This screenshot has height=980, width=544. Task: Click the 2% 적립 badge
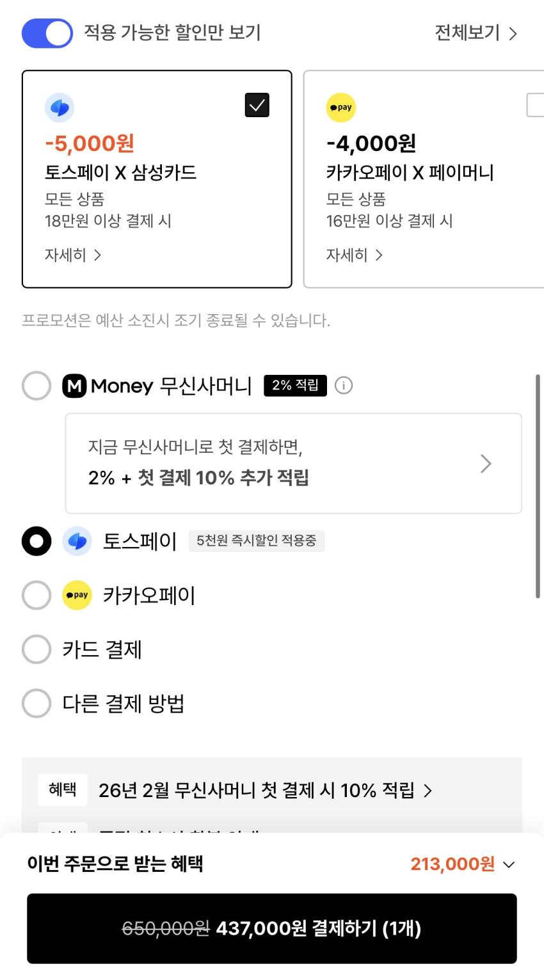(x=295, y=386)
